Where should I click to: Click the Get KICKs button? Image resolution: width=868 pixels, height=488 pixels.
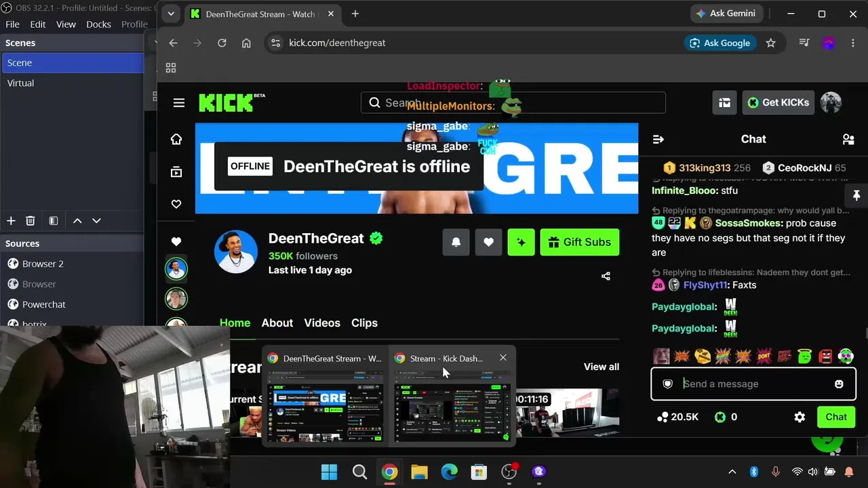coord(778,102)
